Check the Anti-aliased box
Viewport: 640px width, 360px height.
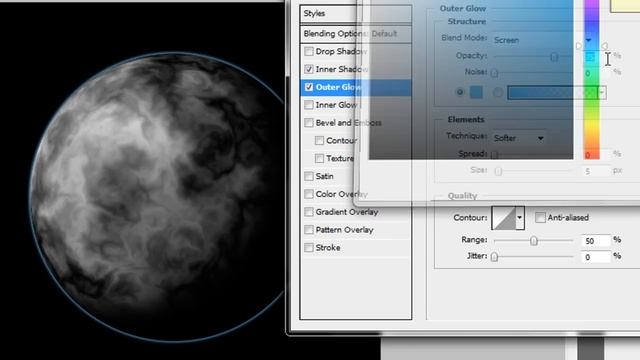540,218
